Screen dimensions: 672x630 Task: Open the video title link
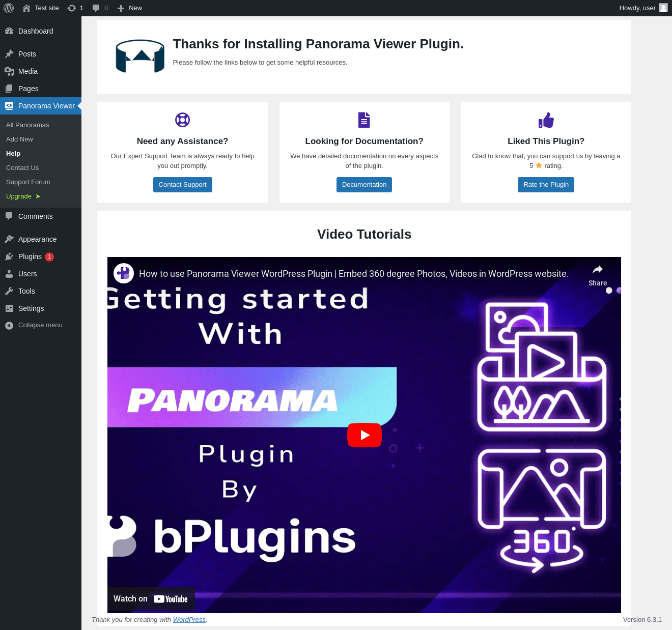pyautogui.click(x=354, y=274)
